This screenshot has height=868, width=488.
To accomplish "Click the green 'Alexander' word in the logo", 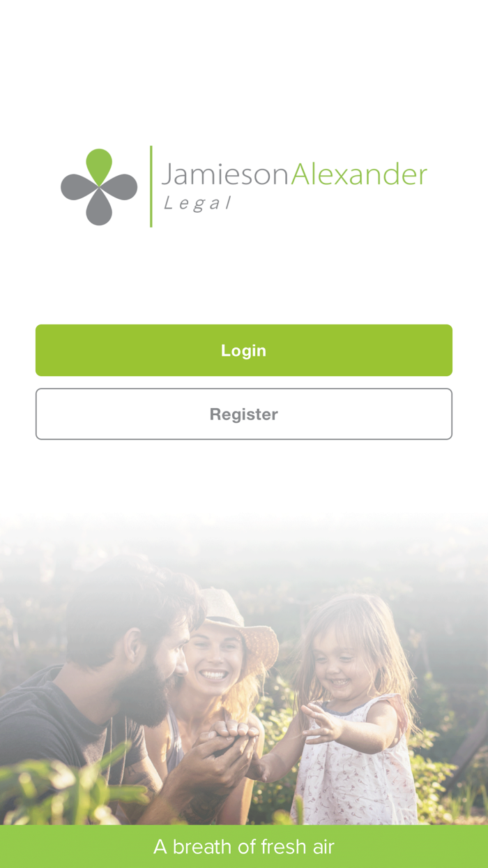I will [x=359, y=174].
